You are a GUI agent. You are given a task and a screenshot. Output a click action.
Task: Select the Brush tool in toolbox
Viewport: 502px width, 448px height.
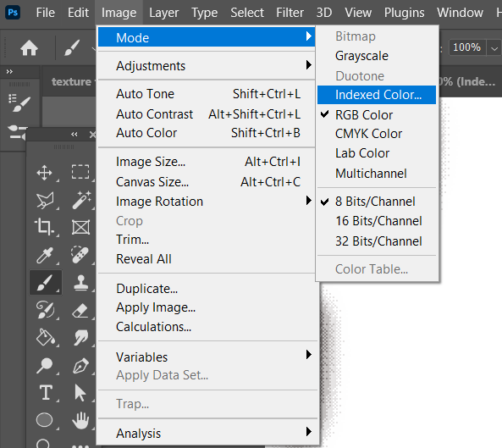pos(46,283)
